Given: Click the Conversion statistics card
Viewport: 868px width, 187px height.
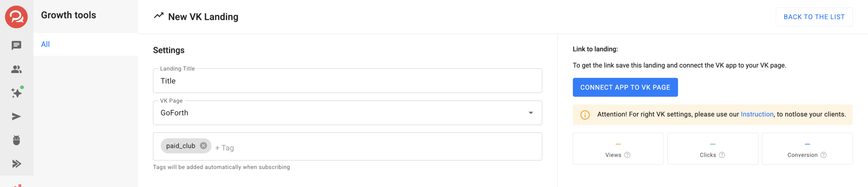Looking at the screenshot, I should point(807,148).
